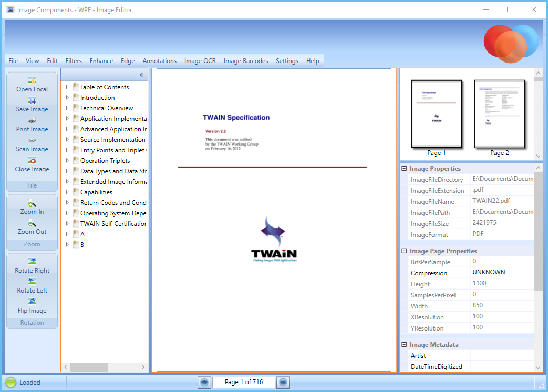
Task: Select the Page 1 thumbnail
Action: coord(437,114)
